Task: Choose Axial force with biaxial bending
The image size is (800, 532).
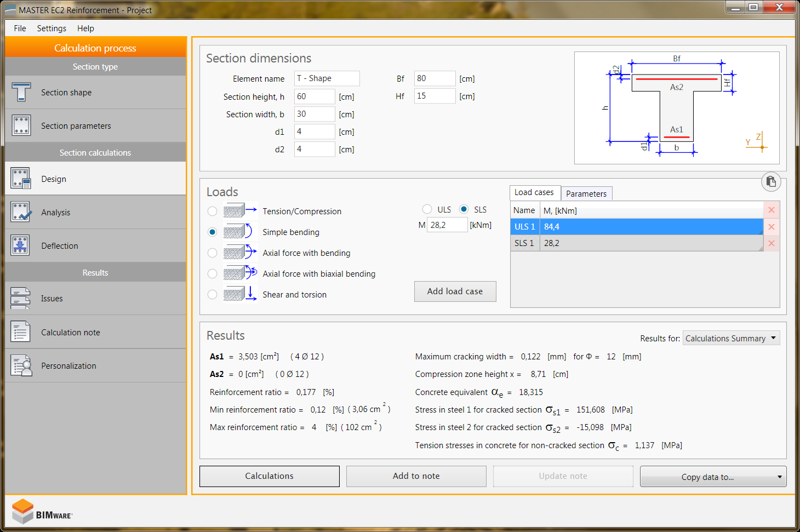Action: point(213,274)
